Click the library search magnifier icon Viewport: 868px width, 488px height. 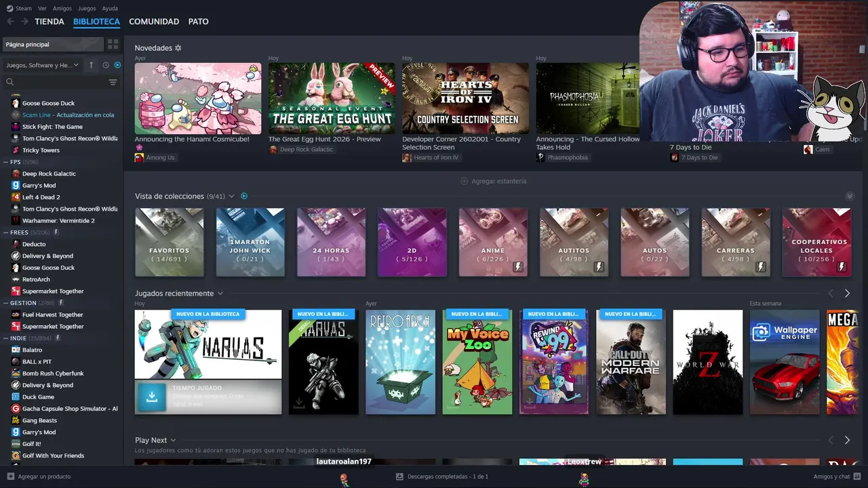coord(9,82)
